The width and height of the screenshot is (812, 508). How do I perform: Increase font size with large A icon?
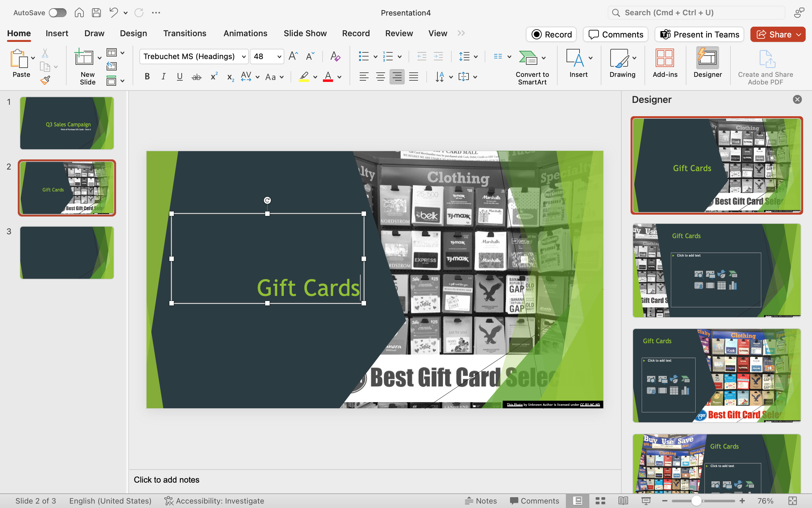coord(293,56)
